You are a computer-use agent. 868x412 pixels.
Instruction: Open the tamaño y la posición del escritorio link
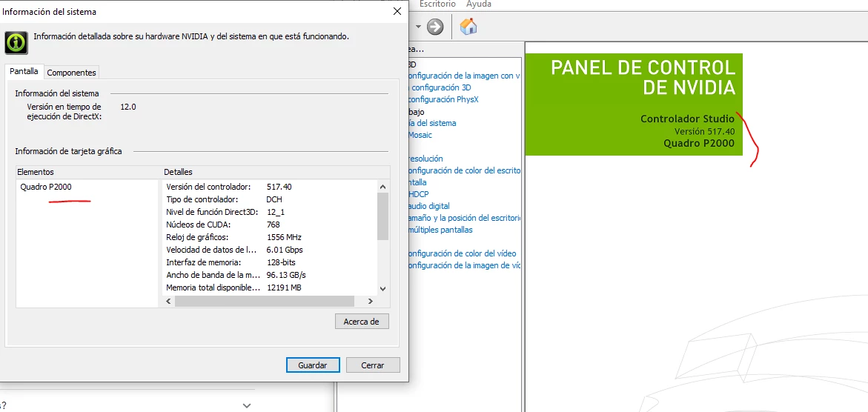pyautogui.click(x=464, y=218)
